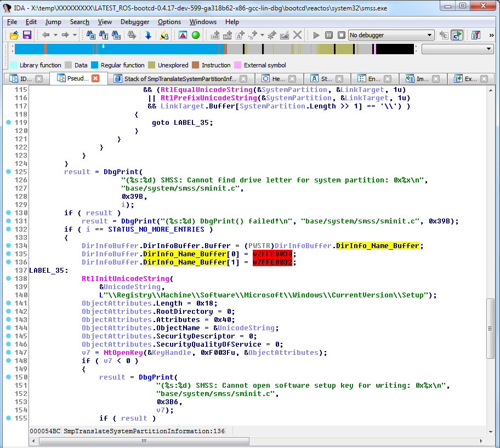Toggle the green arrow C toolbar button
The width and height of the screenshot is (500, 448).
click(457, 35)
